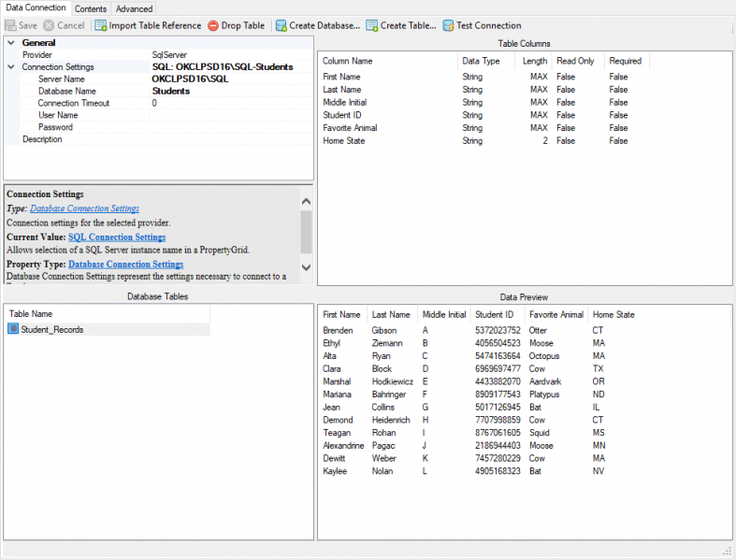
Task: Click the Password value field
Action: pos(229,127)
